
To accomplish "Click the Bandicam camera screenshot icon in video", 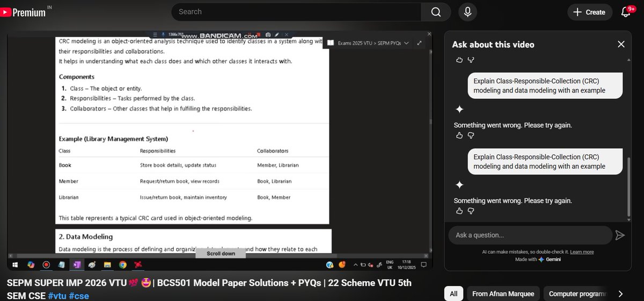I will click(x=268, y=35).
